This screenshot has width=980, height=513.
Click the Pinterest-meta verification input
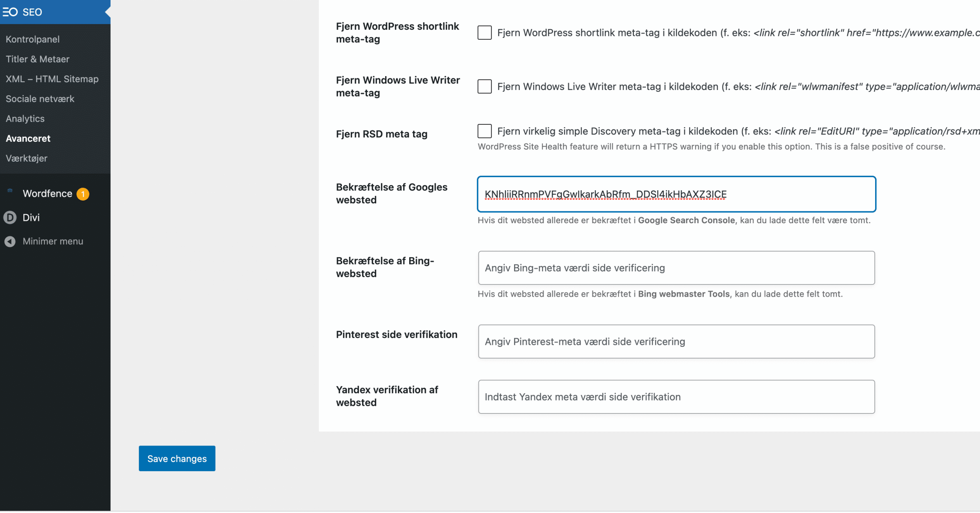[x=676, y=341]
